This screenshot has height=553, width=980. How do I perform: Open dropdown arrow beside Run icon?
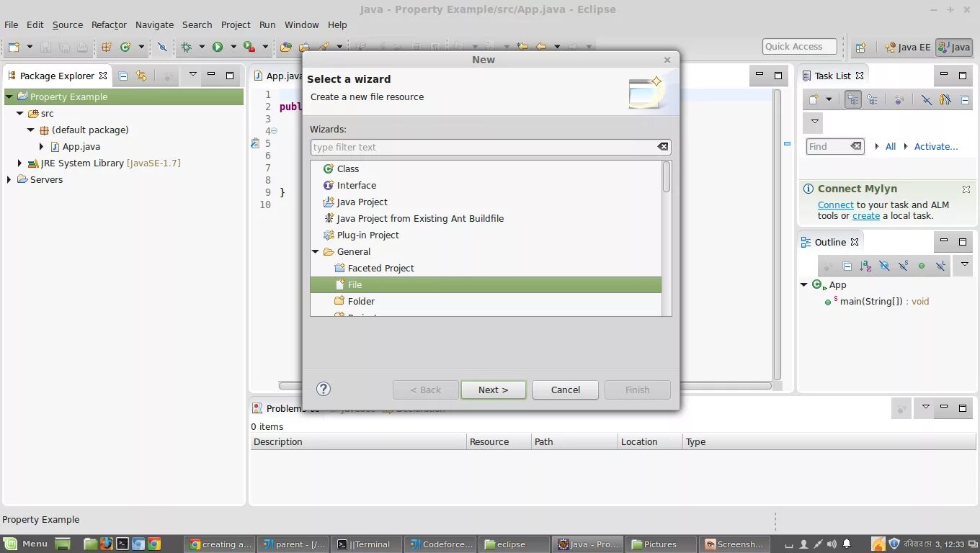point(233,47)
